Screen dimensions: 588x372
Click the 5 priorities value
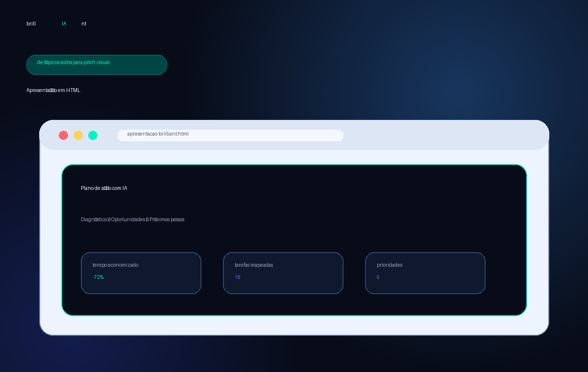point(378,277)
